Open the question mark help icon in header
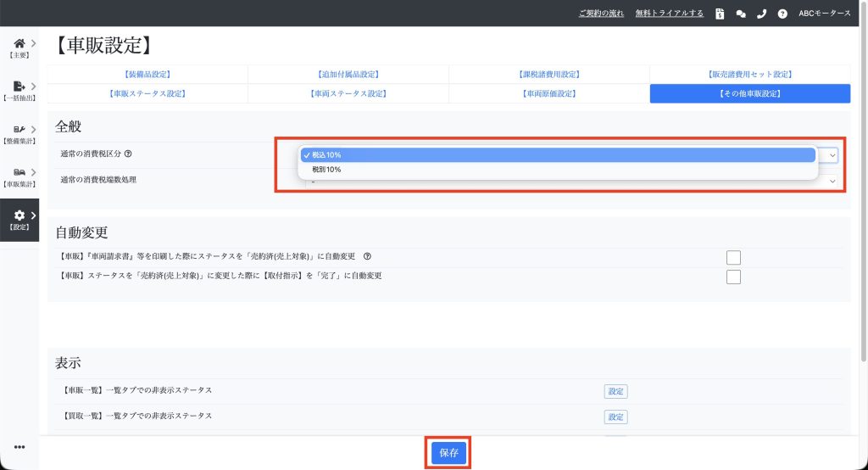 point(782,14)
